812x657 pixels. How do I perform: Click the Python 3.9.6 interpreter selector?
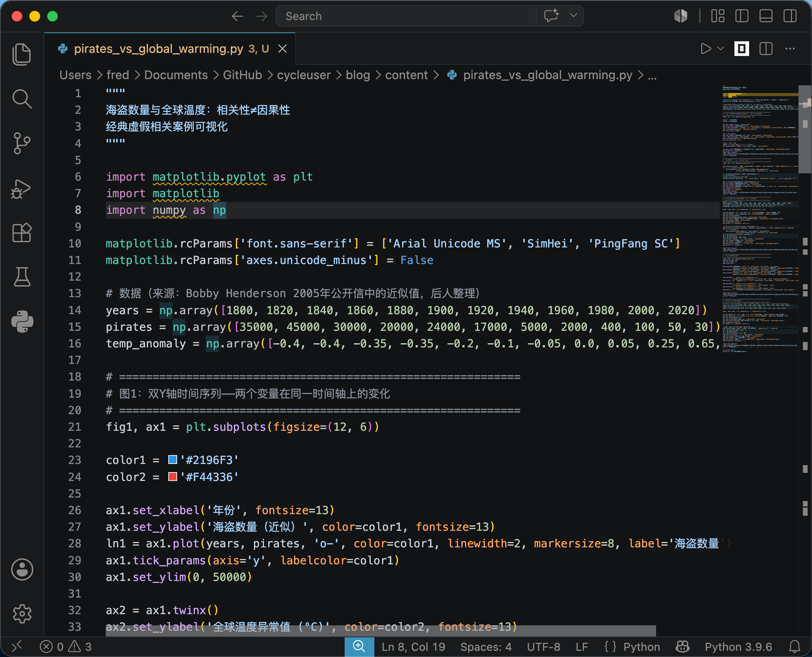click(738, 647)
